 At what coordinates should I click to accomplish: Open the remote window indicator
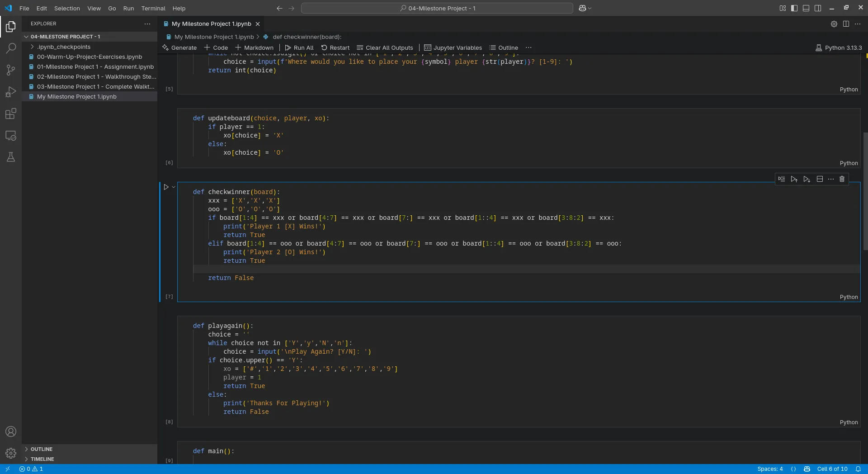(8, 469)
